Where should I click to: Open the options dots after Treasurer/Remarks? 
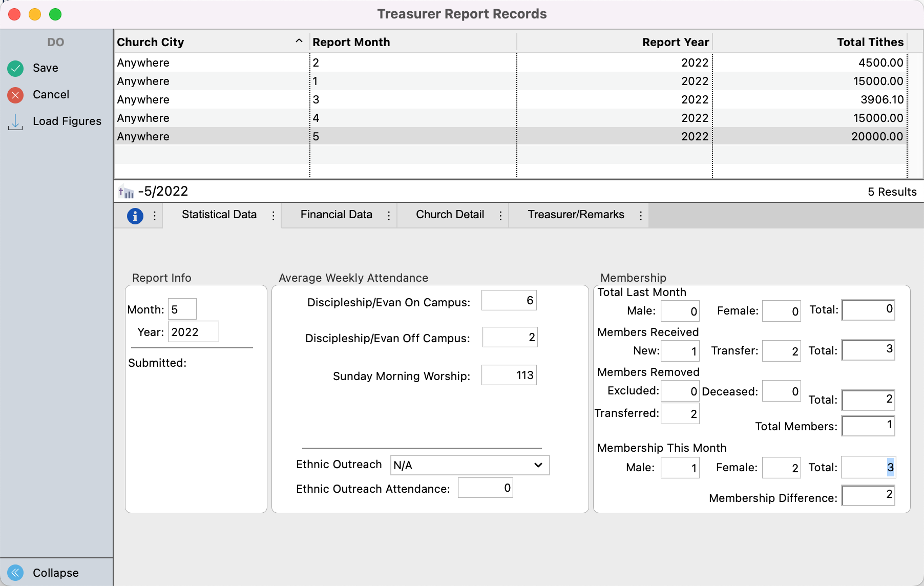coord(640,216)
